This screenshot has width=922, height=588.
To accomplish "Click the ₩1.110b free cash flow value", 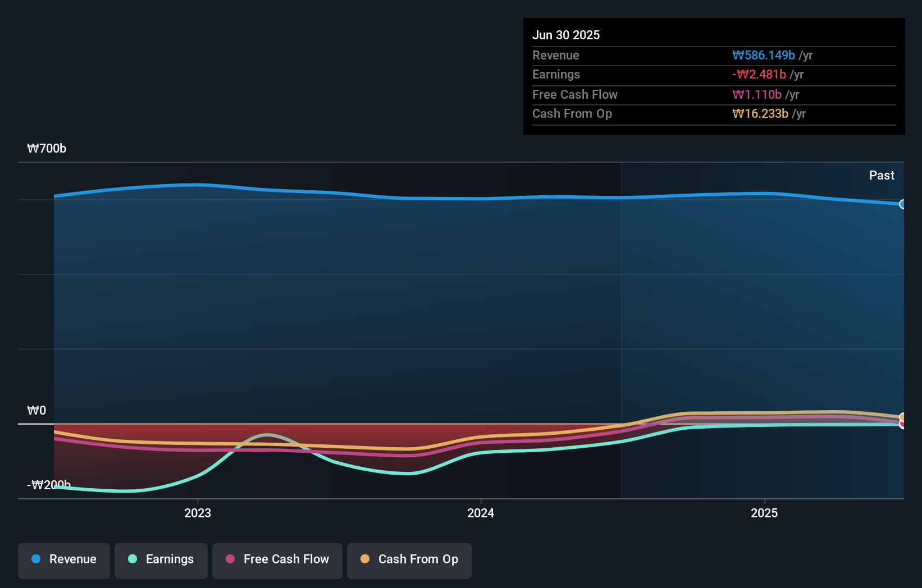I will coord(757,94).
